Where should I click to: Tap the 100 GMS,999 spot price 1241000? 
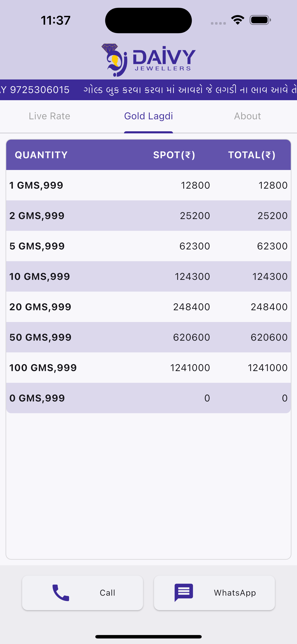[190, 368]
